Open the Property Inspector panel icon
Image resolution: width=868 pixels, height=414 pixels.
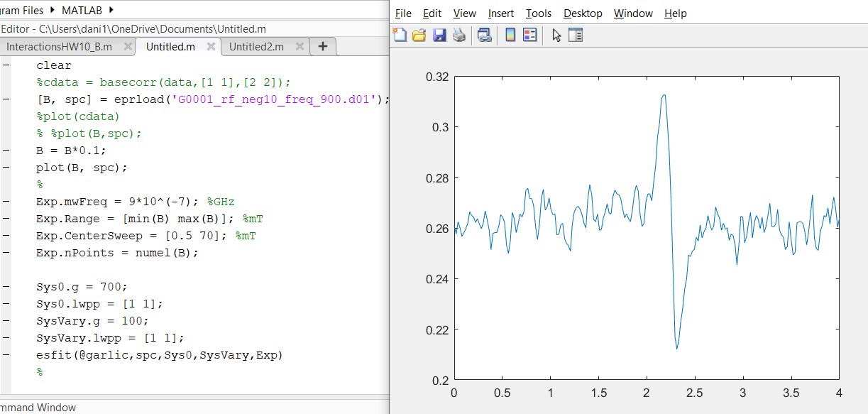click(x=576, y=35)
